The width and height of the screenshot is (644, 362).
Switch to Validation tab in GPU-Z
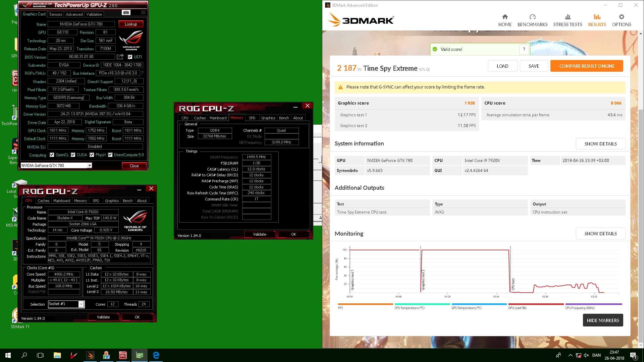pyautogui.click(x=94, y=14)
